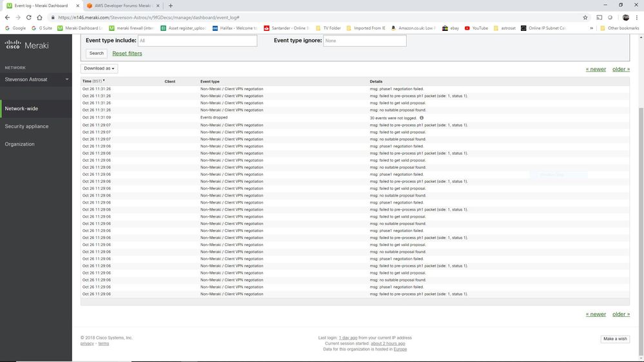
Task: Select the Oct 26 11:31:09 timestamp
Action: [97, 117]
